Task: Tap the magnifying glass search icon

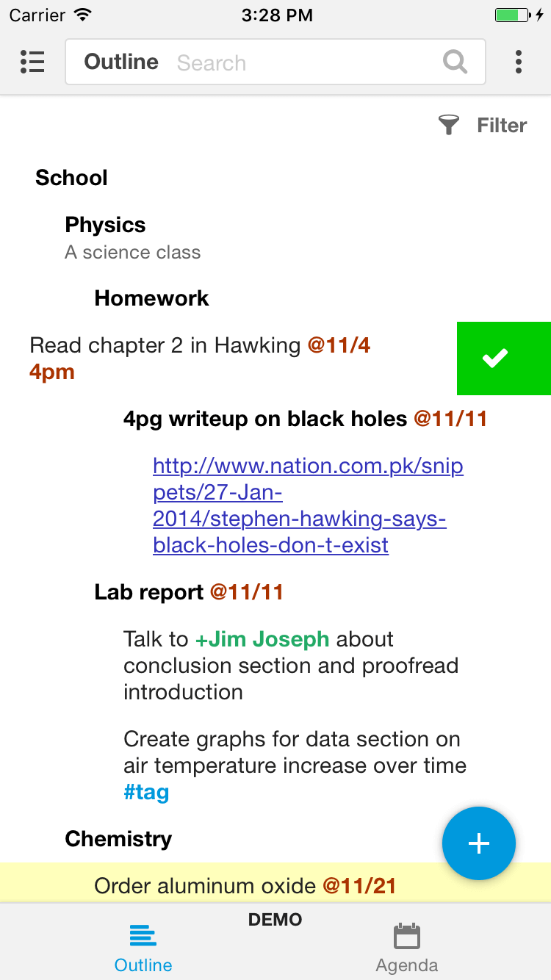Action: [455, 62]
